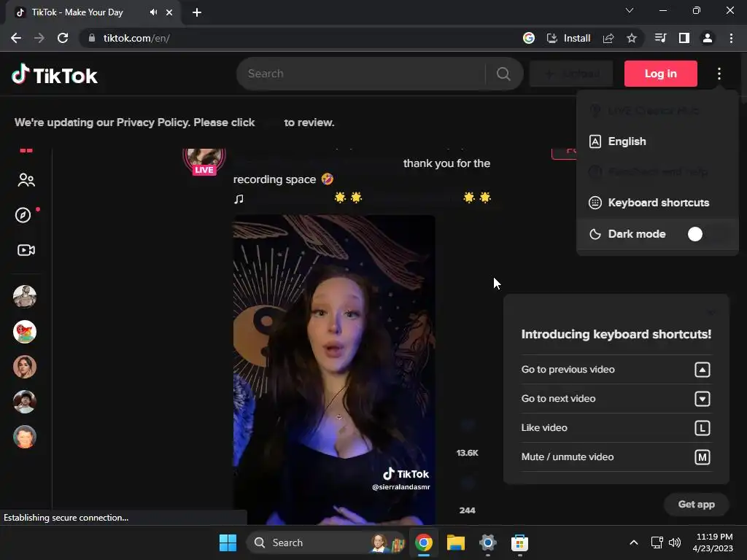The width and height of the screenshot is (747, 560).
Task: Open File Explorer from the taskbar
Action: tap(455, 542)
